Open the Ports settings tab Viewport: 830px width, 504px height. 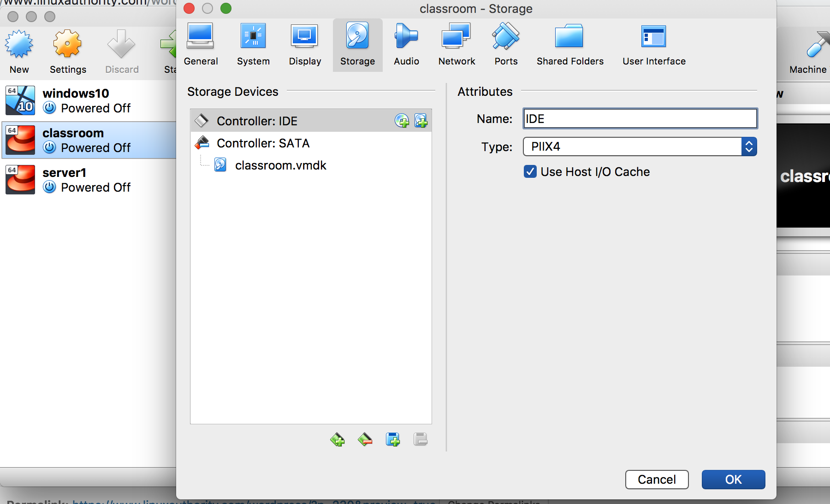pyautogui.click(x=506, y=45)
